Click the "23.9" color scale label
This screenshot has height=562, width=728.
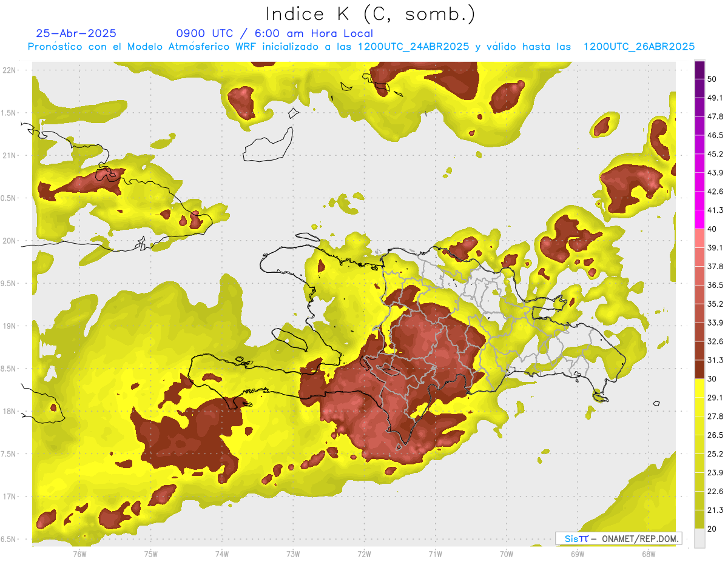715,472
